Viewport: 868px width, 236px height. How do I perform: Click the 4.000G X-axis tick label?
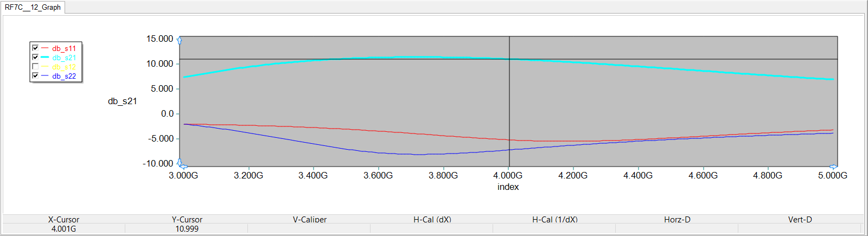point(508,175)
